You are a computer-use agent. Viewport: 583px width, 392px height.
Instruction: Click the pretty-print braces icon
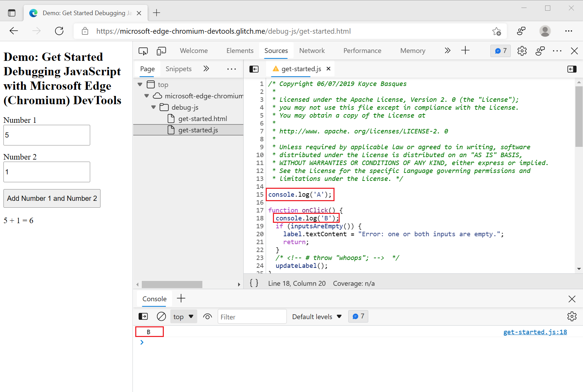pyautogui.click(x=254, y=283)
